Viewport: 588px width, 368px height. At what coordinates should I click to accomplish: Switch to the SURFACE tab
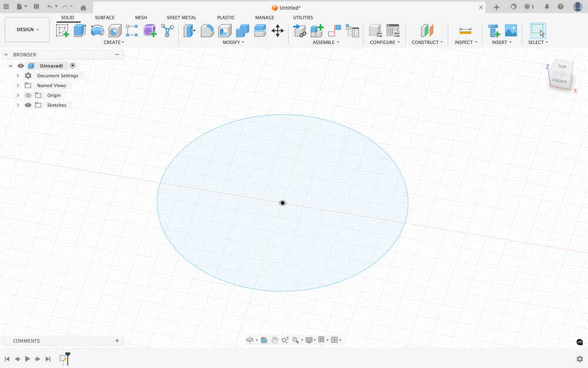point(105,18)
